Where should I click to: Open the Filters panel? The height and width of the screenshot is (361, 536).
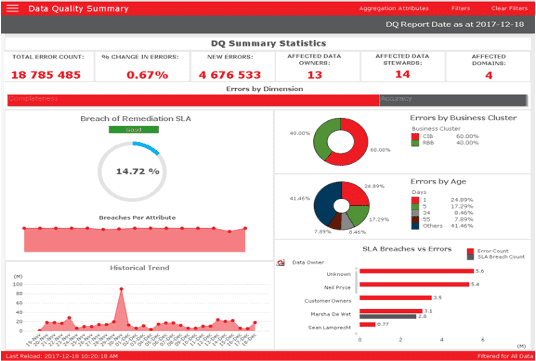point(460,8)
